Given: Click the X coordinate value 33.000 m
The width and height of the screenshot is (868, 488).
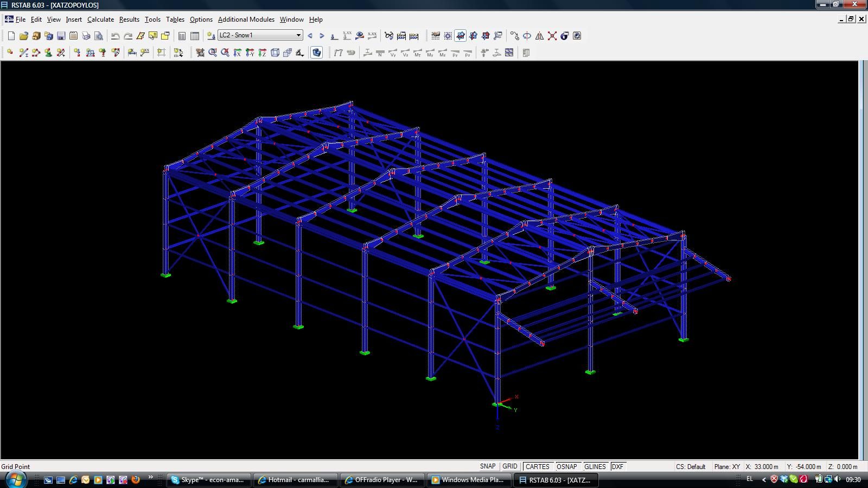Looking at the screenshot, I should coord(766,466).
